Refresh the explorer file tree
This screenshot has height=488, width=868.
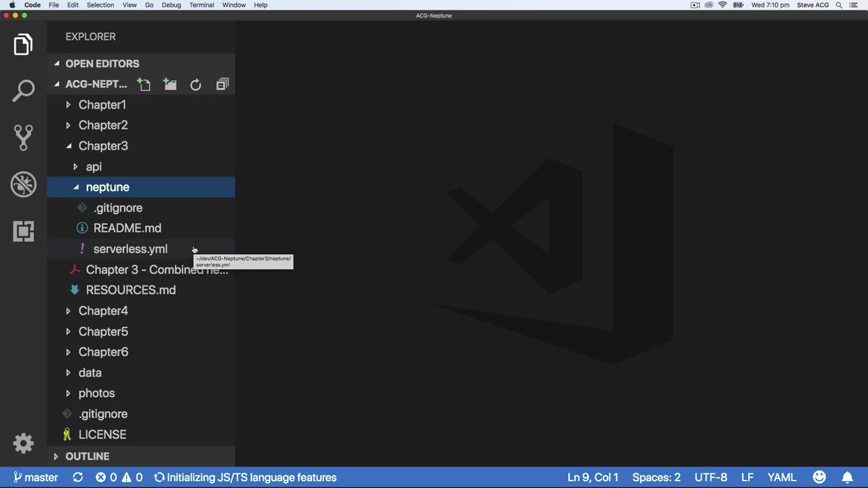click(x=195, y=84)
